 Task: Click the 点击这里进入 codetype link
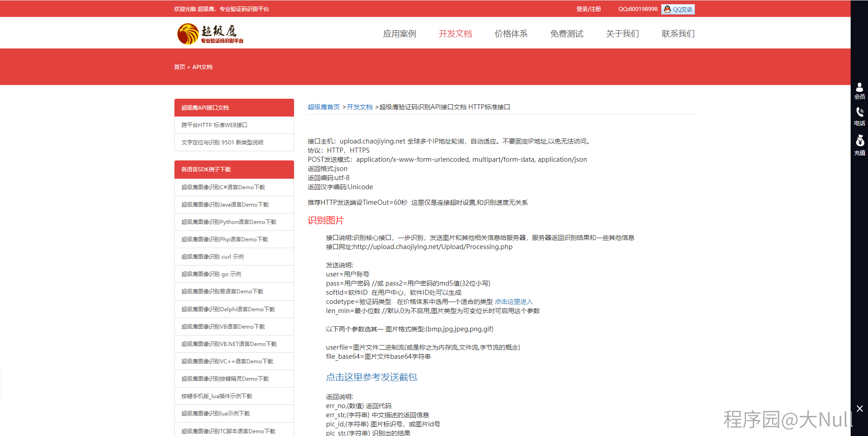(514, 302)
